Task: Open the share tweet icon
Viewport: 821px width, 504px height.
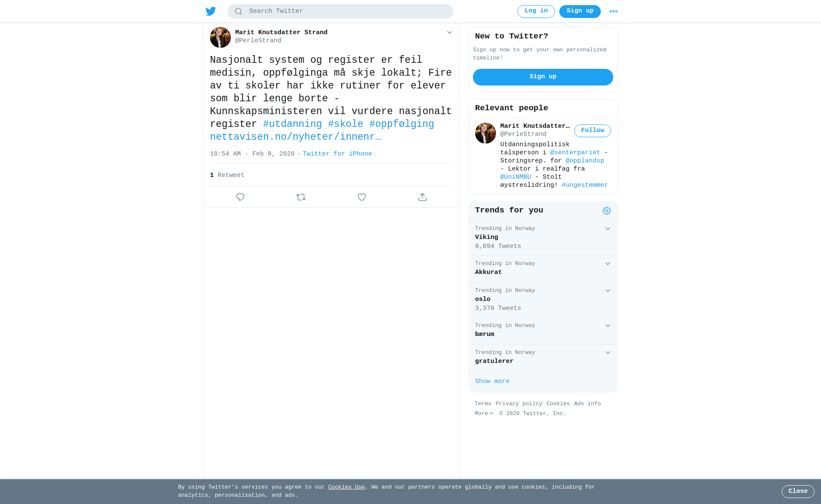Action: (422, 197)
